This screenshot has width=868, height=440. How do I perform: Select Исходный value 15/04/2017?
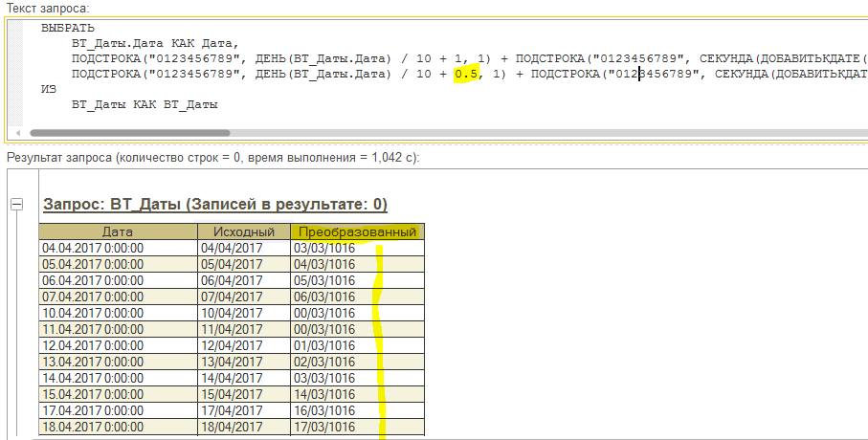pos(244,395)
